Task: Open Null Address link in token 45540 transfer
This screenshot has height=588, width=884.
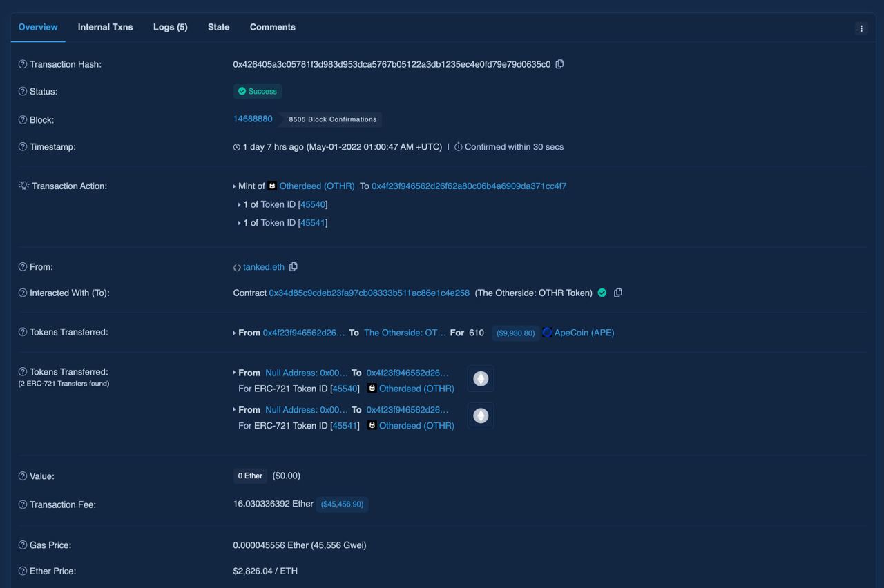Action: click(307, 373)
